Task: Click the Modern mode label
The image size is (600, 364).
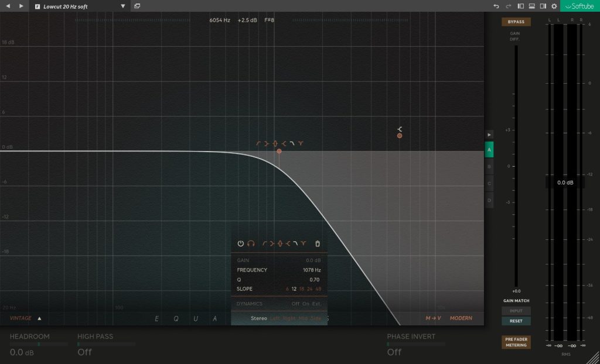Action: pos(461,318)
